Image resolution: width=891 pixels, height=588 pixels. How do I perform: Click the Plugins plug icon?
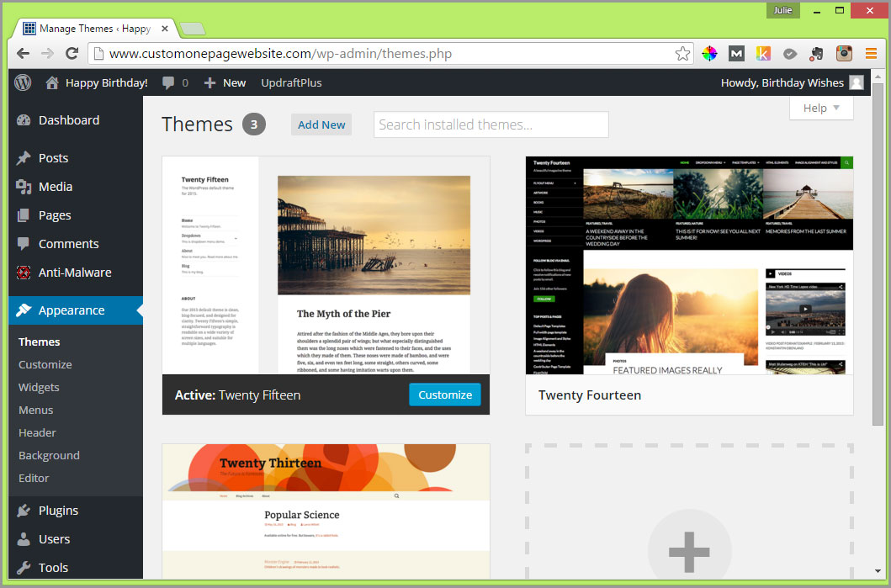tap(24, 511)
